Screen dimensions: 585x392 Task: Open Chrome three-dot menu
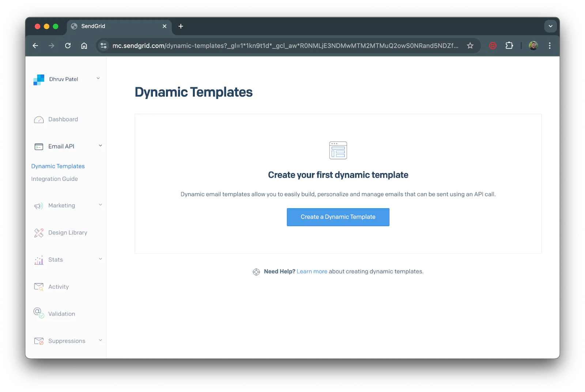pyautogui.click(x=550, y=46)
